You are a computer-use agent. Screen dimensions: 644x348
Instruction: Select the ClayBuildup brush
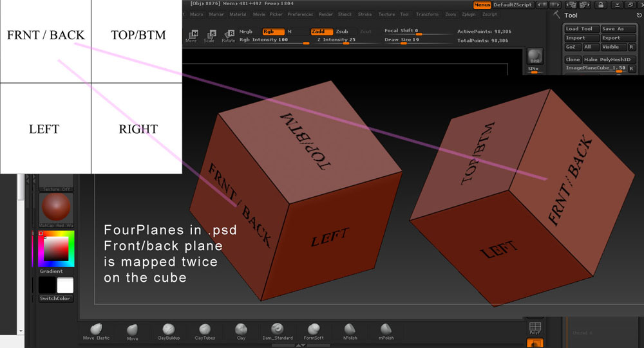[168, 331]
